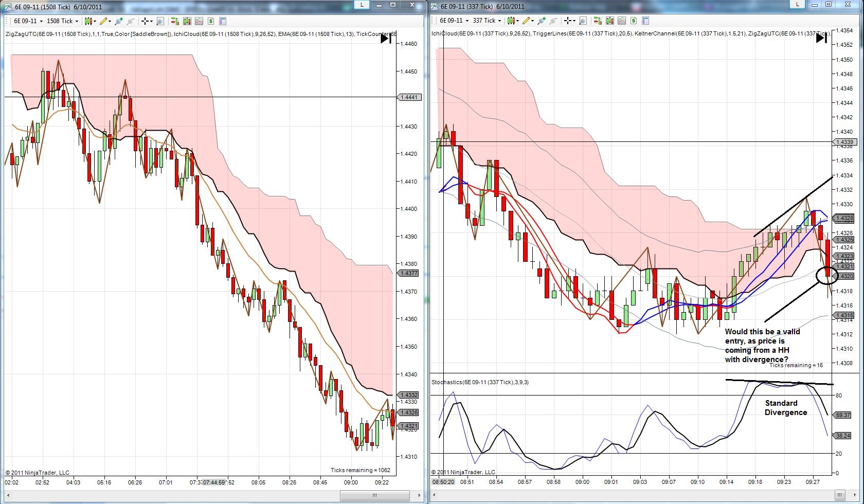Click the highlighted 07:44:59 time label
Viewport: 864px width, 504px height.
pyautogui.click(x=214, y=482)
